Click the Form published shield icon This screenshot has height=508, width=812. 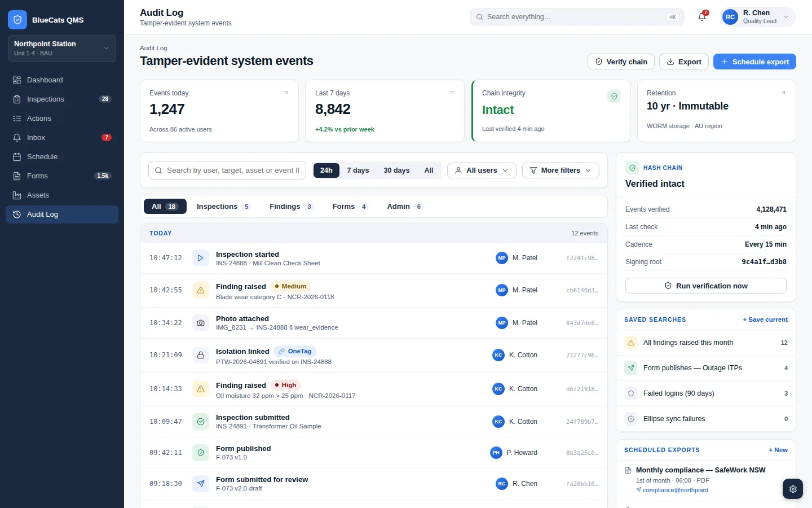(x=200, y=453)
